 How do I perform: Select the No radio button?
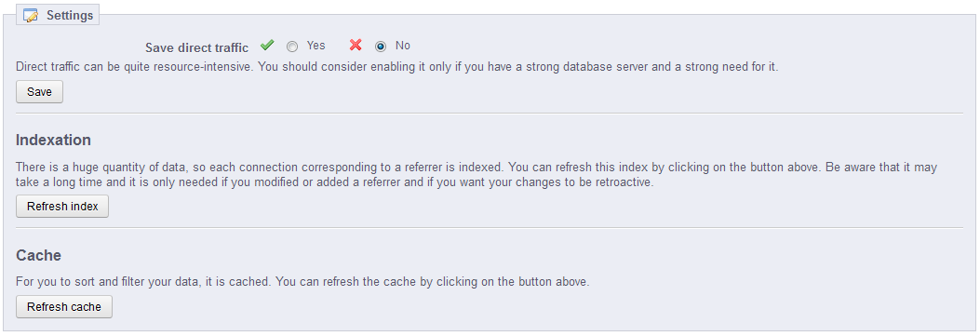click(381, 47)
